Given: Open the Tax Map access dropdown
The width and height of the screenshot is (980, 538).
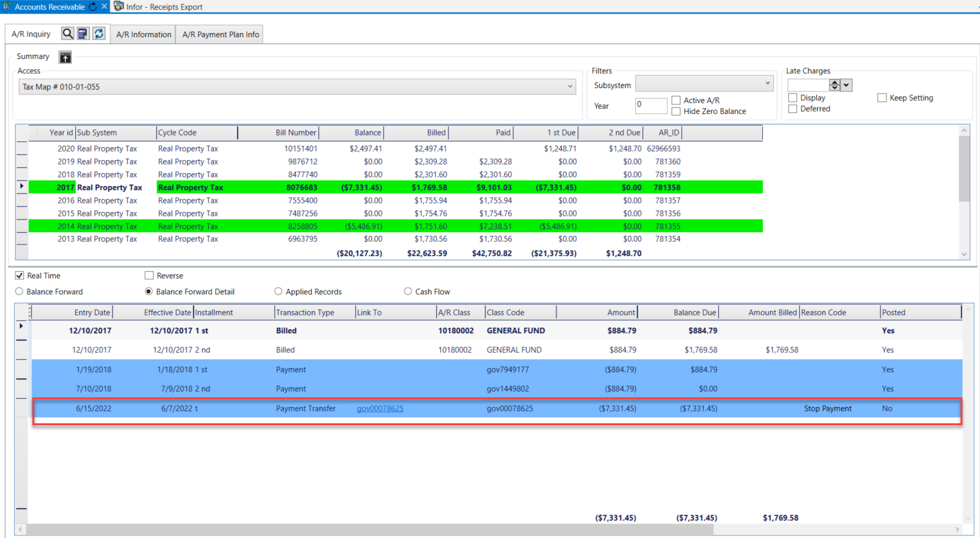Looking at the screenshot, I should click(570, 87).
